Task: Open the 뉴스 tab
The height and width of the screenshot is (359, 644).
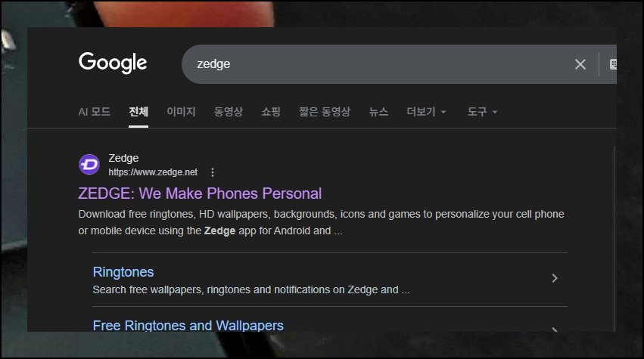Action: (378, 112)
